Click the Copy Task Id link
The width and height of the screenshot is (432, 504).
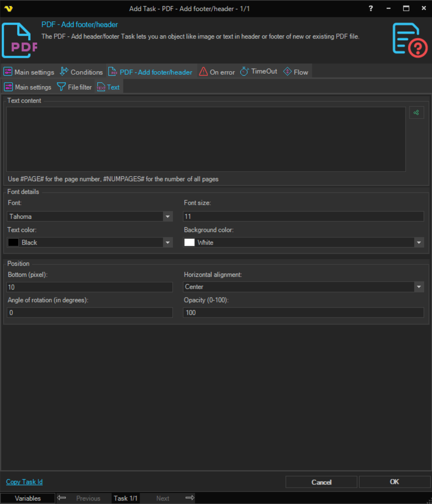[24, 482]
